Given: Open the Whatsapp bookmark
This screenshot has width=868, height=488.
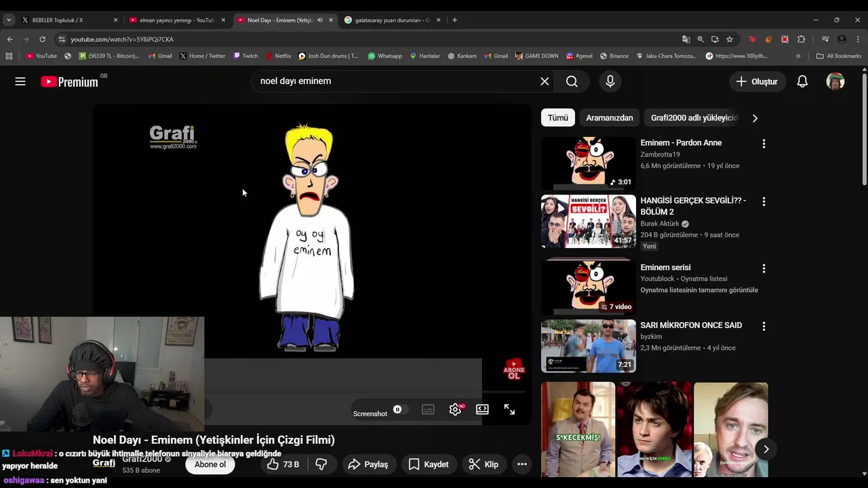Looking at the screenshot, I should [384, 56].
